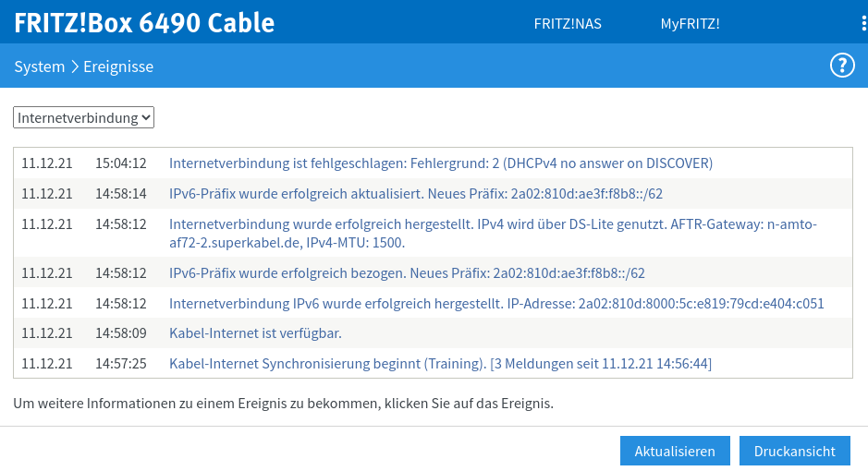Open the DHCPv4 connection failed event
Screen dimensions: 868x471
(x=441, y=163)
